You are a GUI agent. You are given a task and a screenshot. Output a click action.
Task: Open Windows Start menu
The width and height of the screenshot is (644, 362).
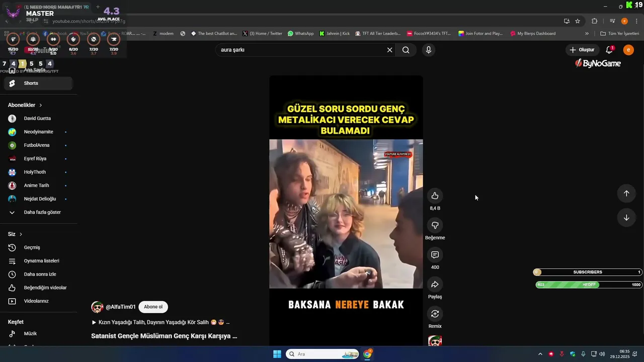click(277, 354)
